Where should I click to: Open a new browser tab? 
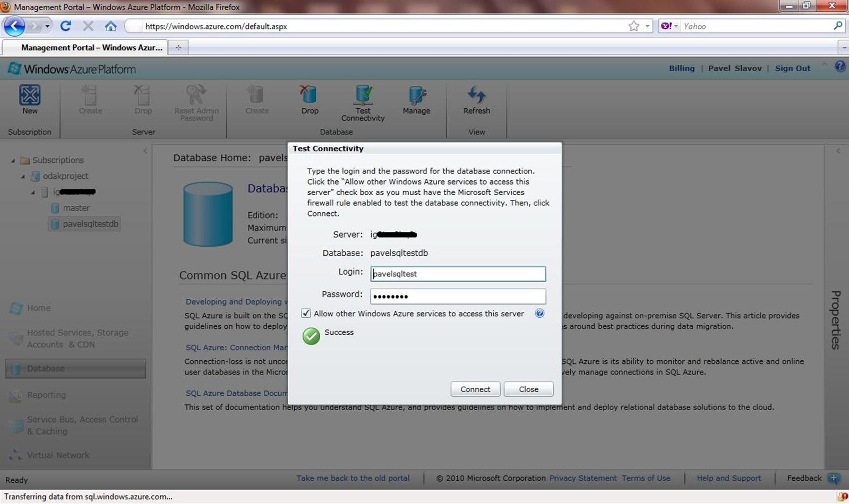click(178, 48)
